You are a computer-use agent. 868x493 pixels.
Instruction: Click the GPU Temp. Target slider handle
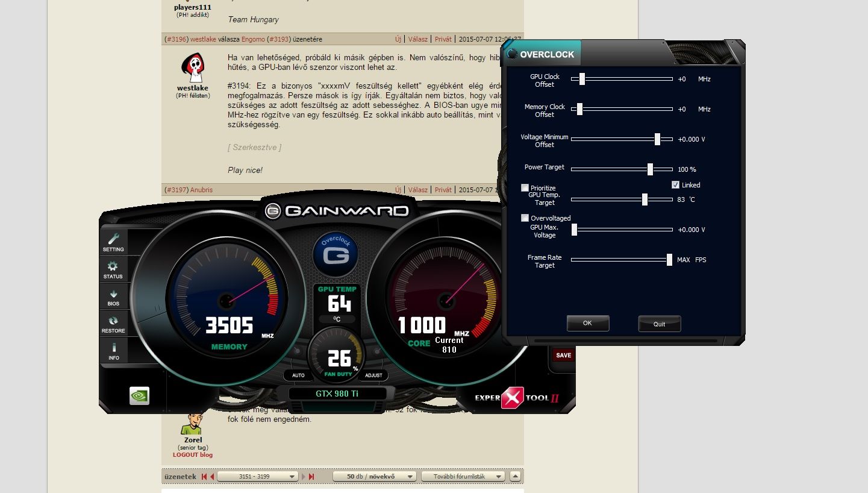(x=645, y=199)
